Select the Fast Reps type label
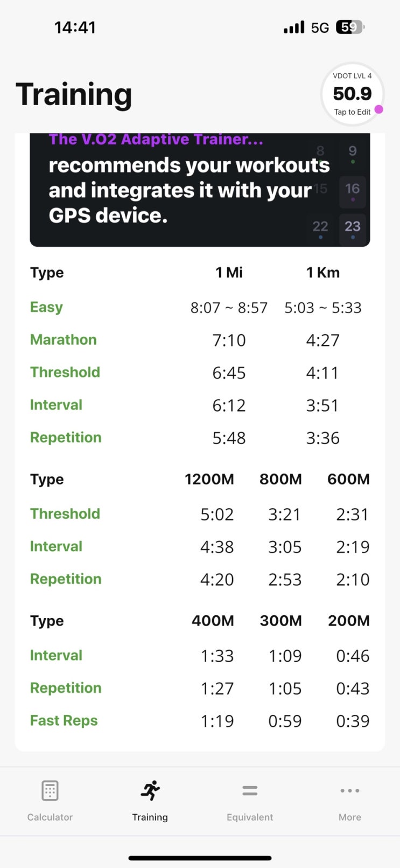 tap(64, 720)
